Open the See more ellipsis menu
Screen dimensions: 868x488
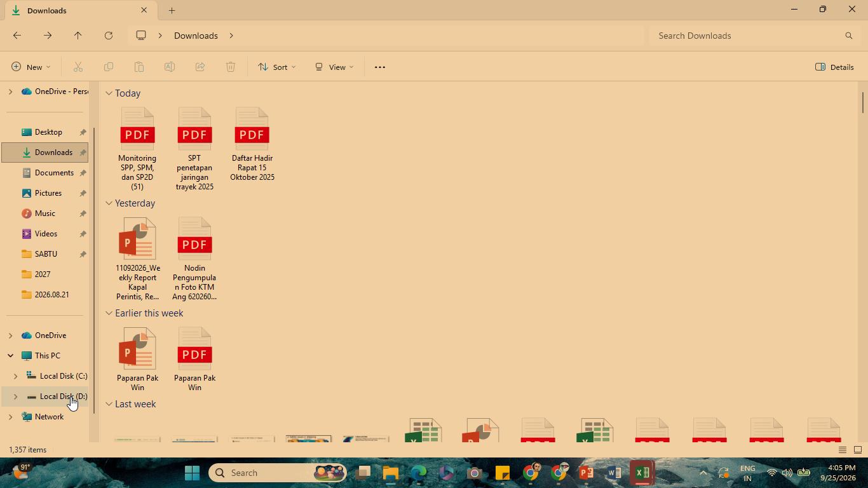pos(380,67)
